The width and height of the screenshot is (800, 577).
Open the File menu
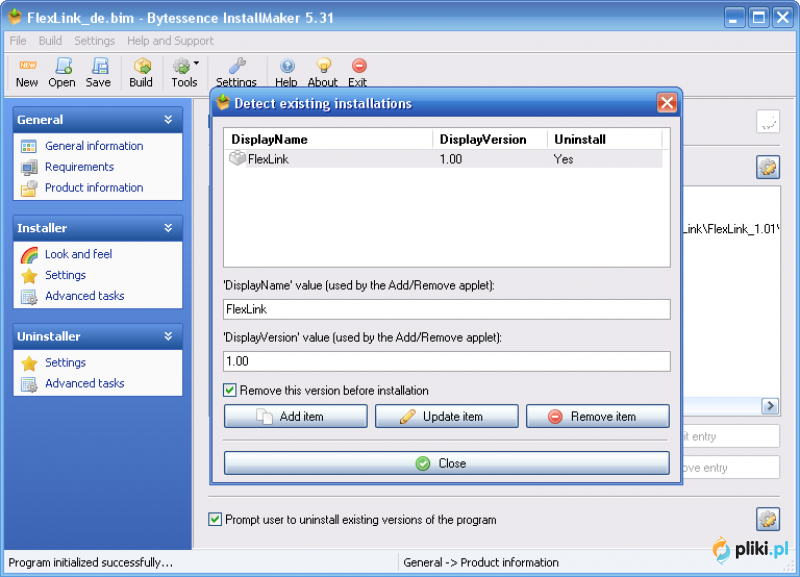[18, 41]
